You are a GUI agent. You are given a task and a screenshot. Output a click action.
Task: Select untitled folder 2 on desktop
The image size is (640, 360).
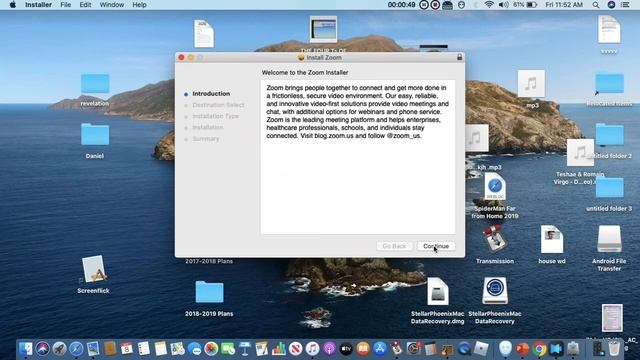(609, 135)
